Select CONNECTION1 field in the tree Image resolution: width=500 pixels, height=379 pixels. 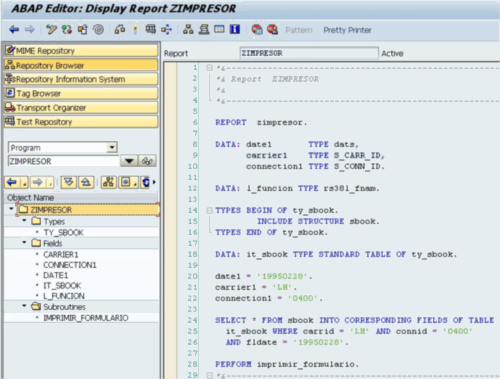(70, 265)
